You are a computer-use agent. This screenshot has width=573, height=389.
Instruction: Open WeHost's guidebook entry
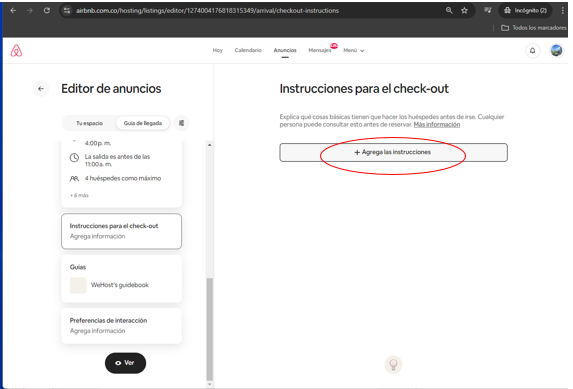[109, 285]
